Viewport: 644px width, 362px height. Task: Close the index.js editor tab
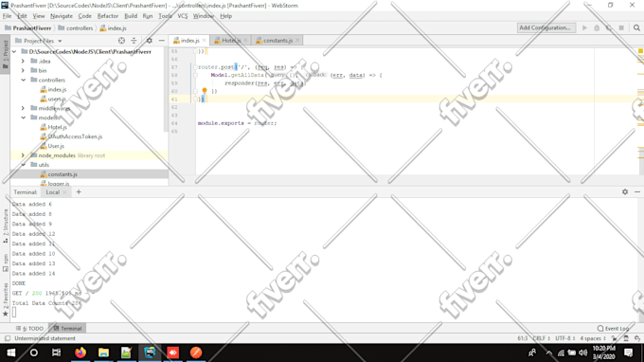click(204, 40)
